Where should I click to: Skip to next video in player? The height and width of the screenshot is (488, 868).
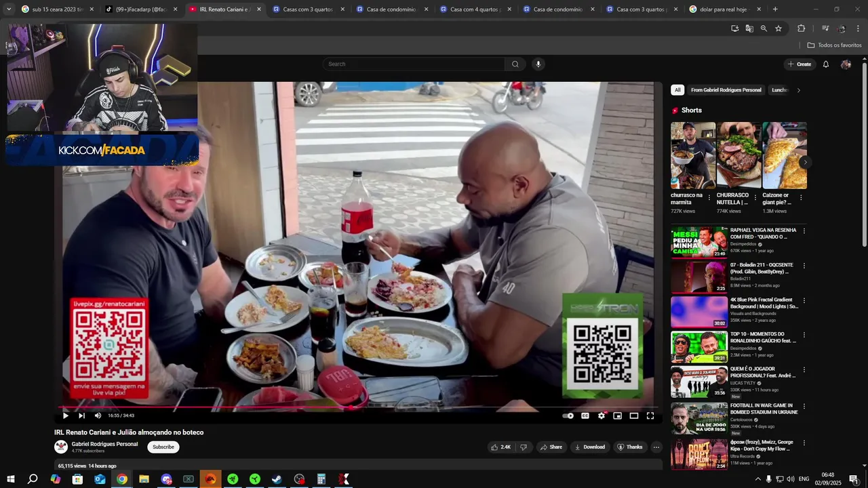click(81, 415)
